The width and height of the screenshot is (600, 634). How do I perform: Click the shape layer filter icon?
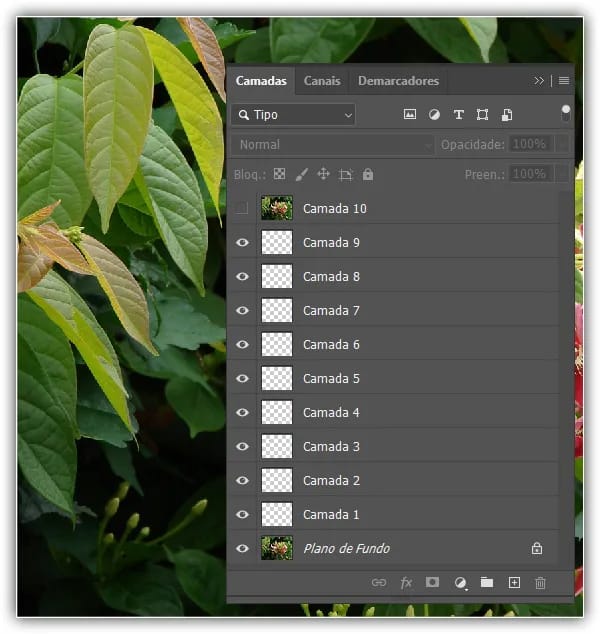483,115
